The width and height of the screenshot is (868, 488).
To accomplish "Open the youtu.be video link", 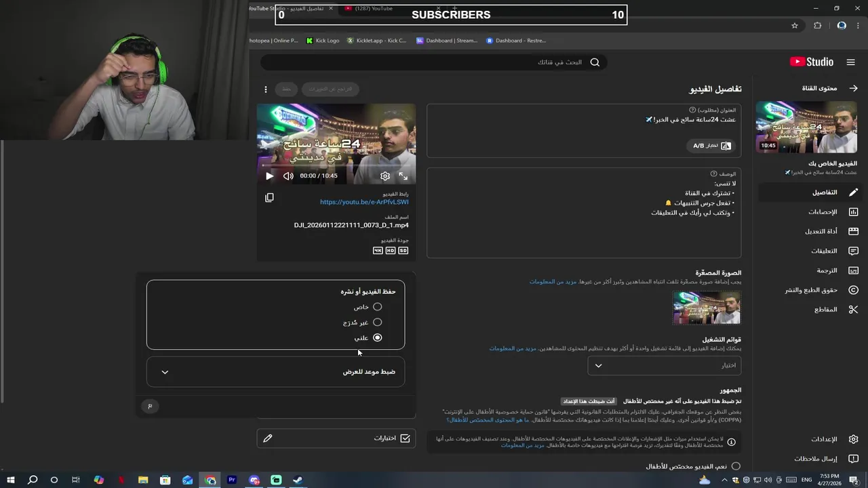I will pyautogui.click(x=364, y=202).
